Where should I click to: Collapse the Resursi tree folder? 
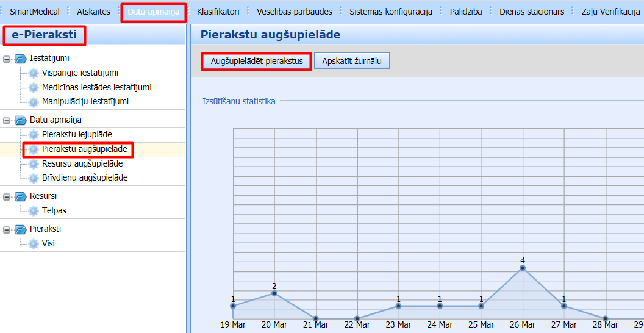(x=7, y=197)
